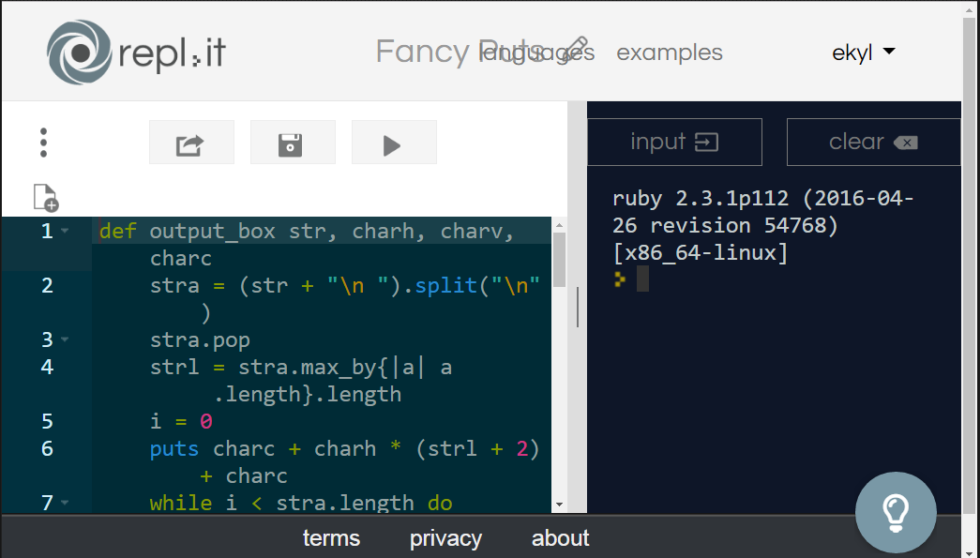Clear the console output

(873, 142)
